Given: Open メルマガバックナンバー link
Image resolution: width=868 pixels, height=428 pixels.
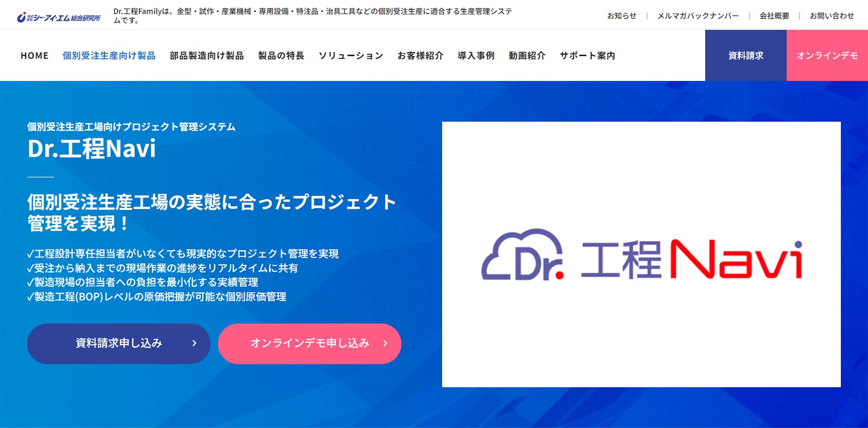Looking at the screenshot, I should pyautogui.click(x=698, y=16).
